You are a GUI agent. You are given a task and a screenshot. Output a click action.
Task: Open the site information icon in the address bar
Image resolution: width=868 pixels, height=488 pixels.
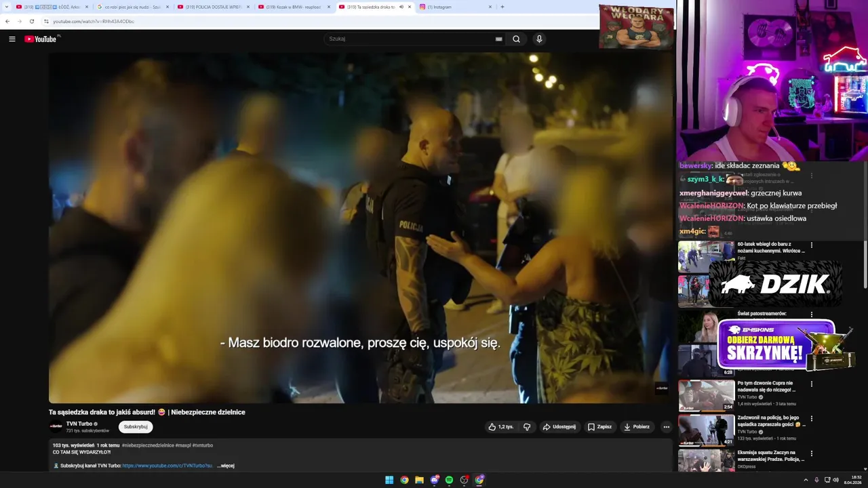coord(46,21)
